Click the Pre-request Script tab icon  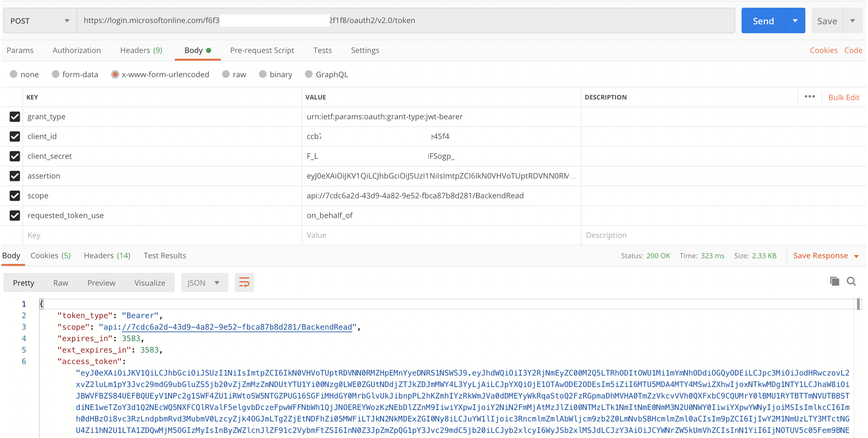click(x=262, y=50)
